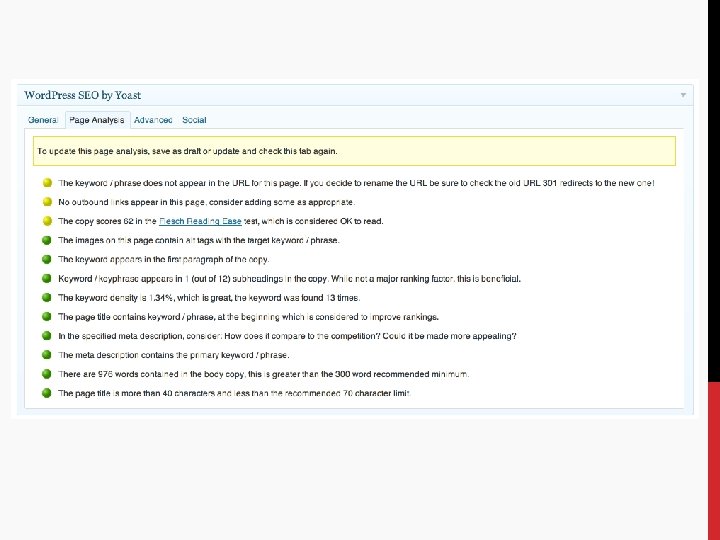Click green bullet for meta description contains keyword
The height and width of the screenshot is (540, 720).
click(47, 355)
